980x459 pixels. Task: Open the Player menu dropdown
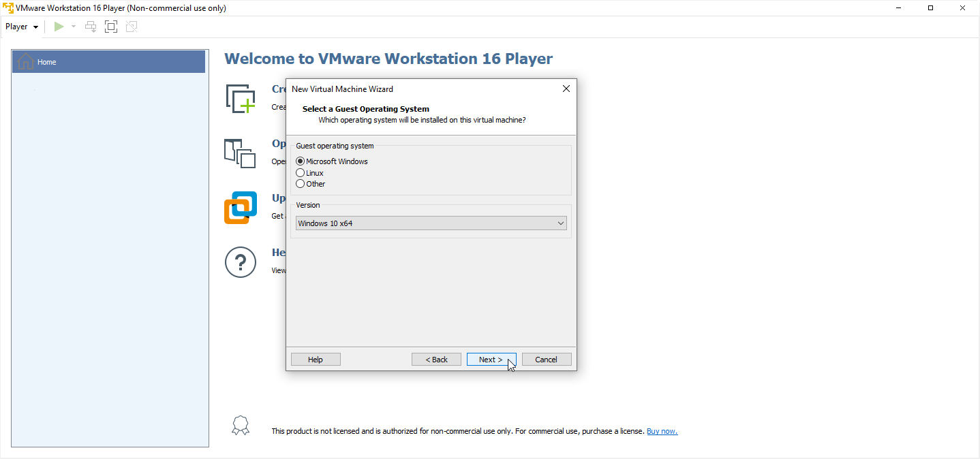pyautogui.click(x=22, y=27)
